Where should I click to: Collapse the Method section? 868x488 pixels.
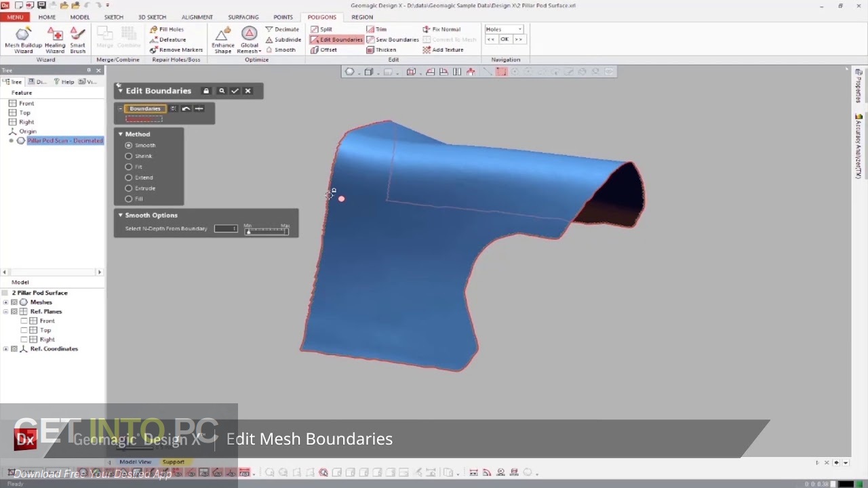121,134
